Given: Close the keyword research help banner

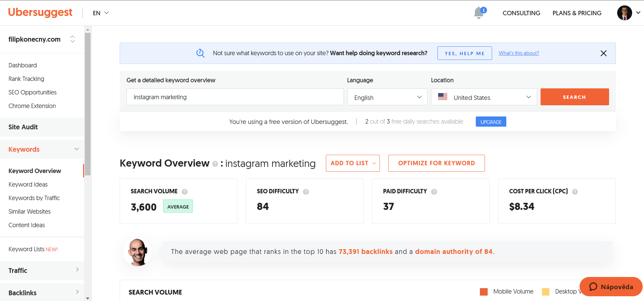Looking at the screenshot, I should [x=604, y=53].
